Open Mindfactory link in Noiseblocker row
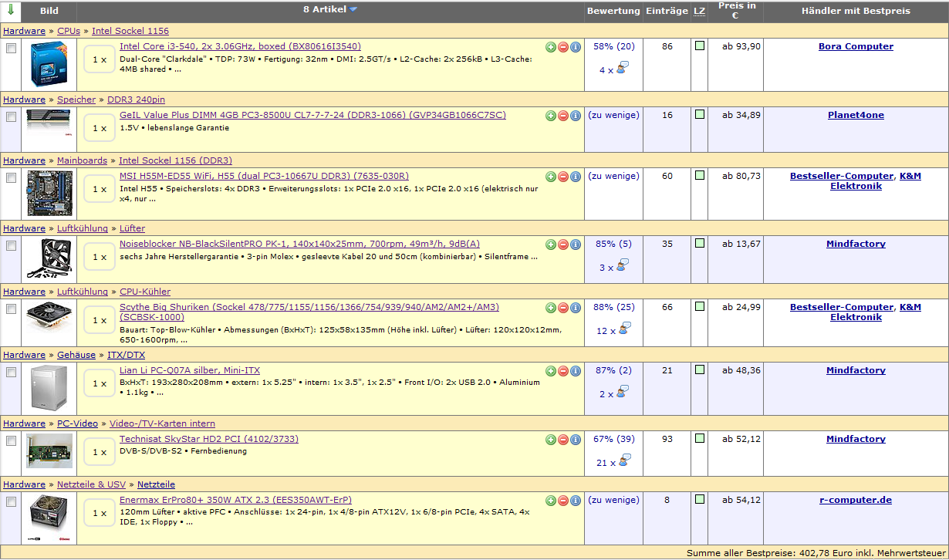The width and height of the screenshot is (949, 560). click(x=856, y=244)
